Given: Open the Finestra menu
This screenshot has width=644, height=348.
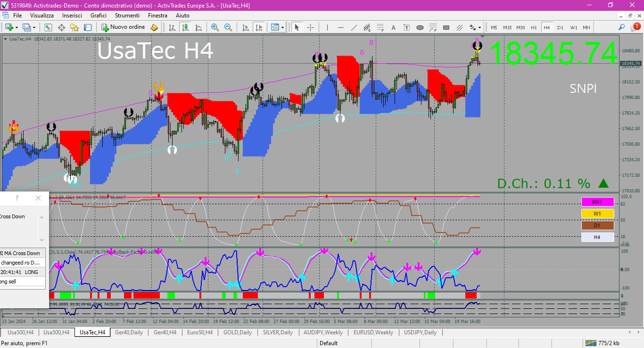Looking at the screenshot, I should 157,15.
